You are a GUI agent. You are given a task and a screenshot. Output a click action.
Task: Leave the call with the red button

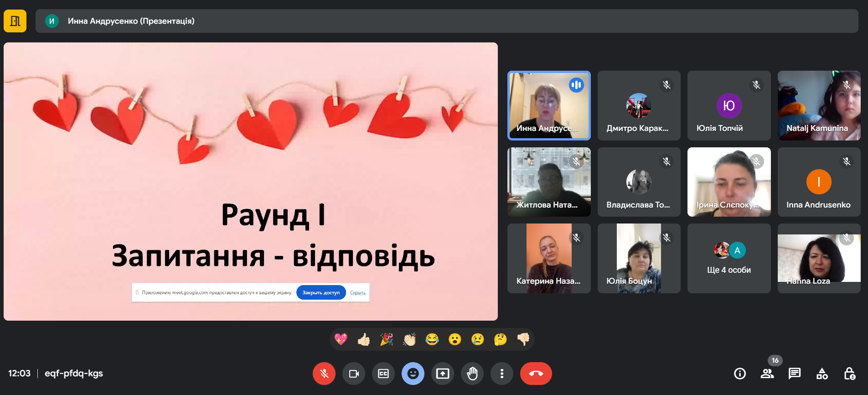pos(536,374)
